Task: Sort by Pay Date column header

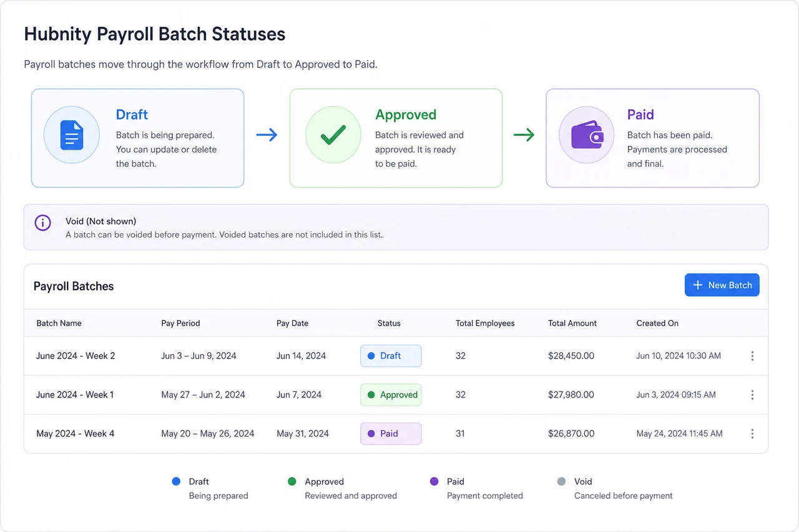Action: click(292, 323)
